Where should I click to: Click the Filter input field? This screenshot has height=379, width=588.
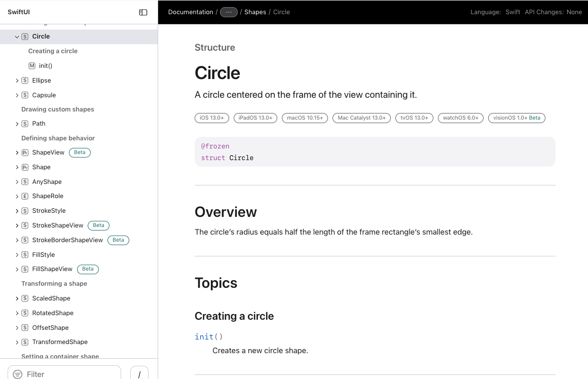coord(64,373)
